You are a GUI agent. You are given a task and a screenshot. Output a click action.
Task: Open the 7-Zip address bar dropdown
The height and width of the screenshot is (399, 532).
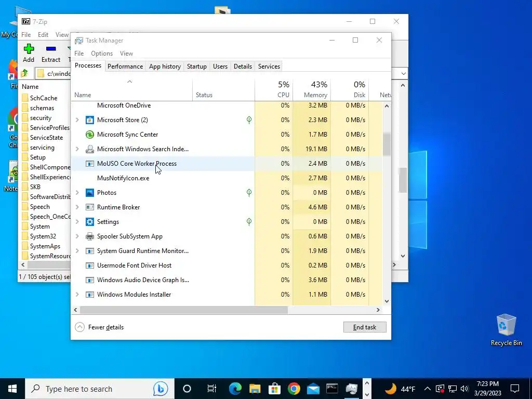(x=403, y=74)
